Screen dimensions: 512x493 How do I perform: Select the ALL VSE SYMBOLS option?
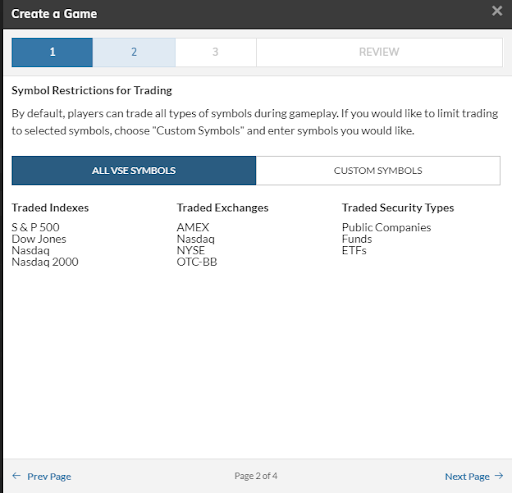(x=134, y=170)
